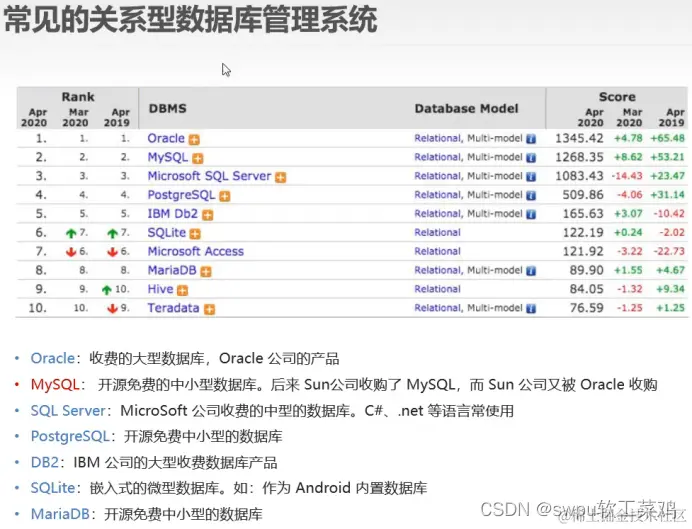The width and height of the screenshot is (692, 529).
Task: Click the score change +65.48
Action: pyautogui.click(x=667, y=139)
